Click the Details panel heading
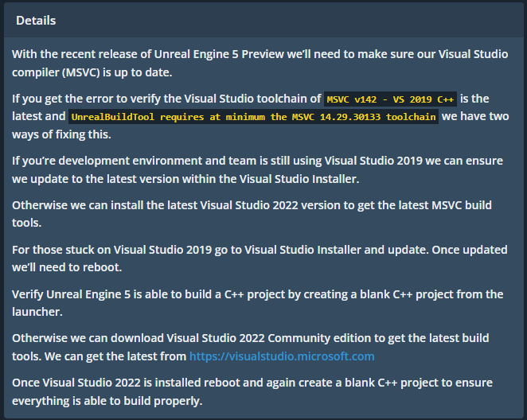The image size is (527, 420). [36, 21]
